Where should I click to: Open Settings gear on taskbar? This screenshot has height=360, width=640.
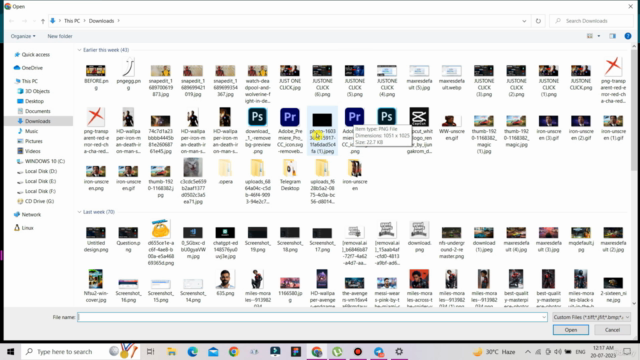(399, 351)
